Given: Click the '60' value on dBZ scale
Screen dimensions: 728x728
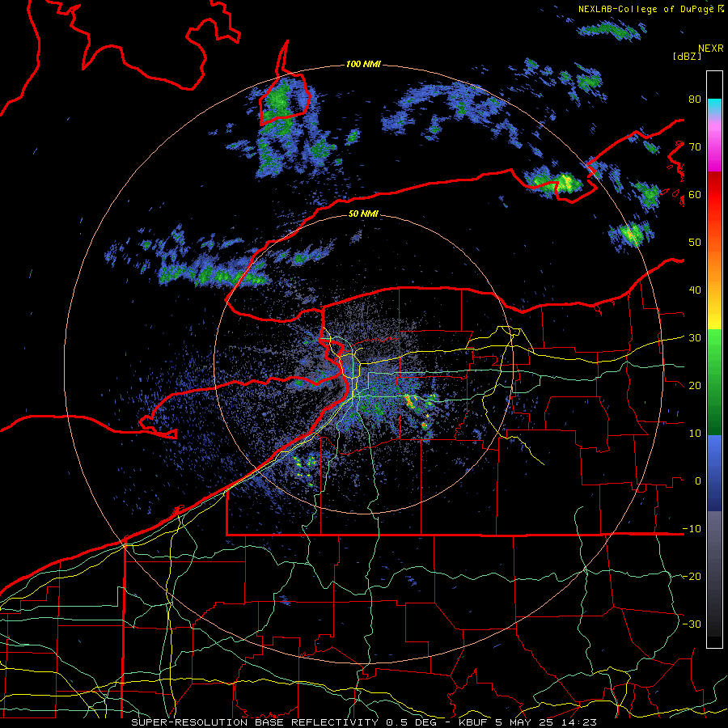Looking at the screenshot, I should 695,194.
